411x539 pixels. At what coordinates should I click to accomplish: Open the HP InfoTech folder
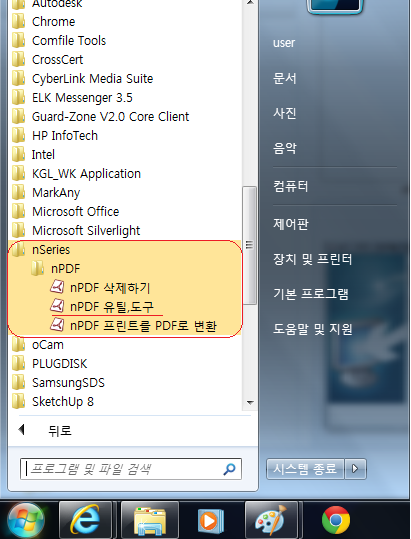(65, 135)
